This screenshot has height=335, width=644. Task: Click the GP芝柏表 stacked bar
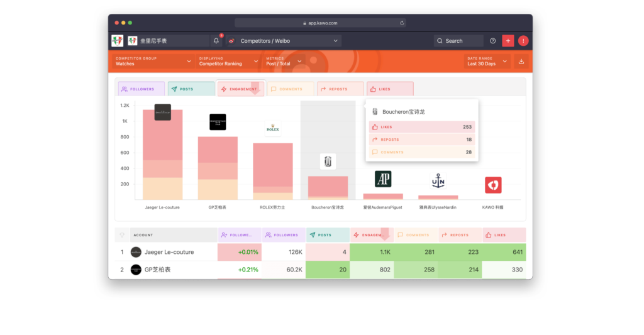coord(218,168)
